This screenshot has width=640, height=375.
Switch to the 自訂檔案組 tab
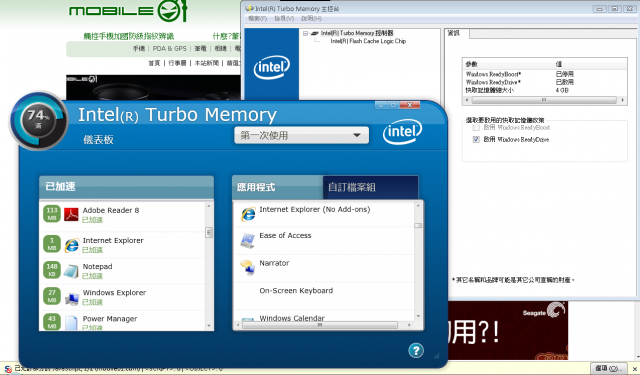click(x=370, y=188)
